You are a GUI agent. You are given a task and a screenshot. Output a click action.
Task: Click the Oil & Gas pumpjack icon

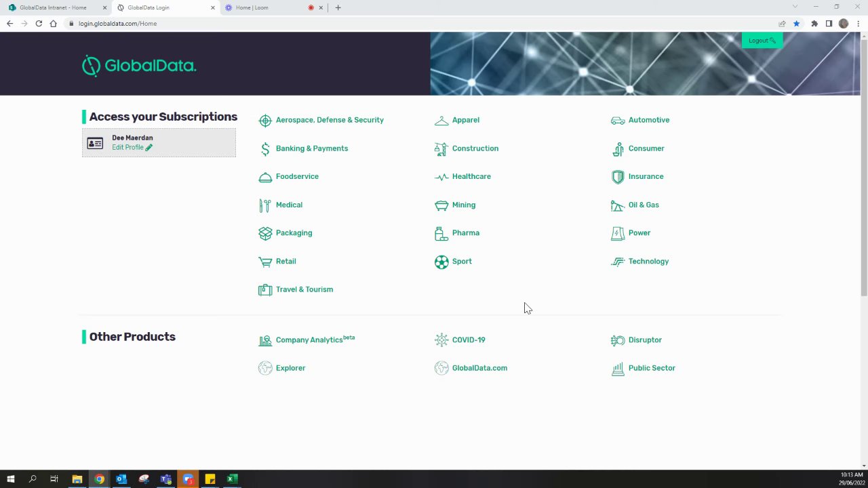click(x=618, y=205)
